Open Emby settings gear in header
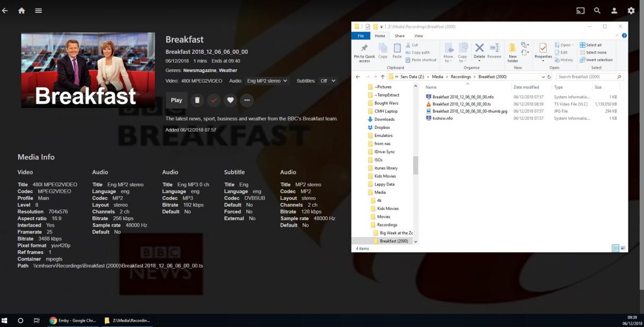644x327 pixels. click(632, 10)
